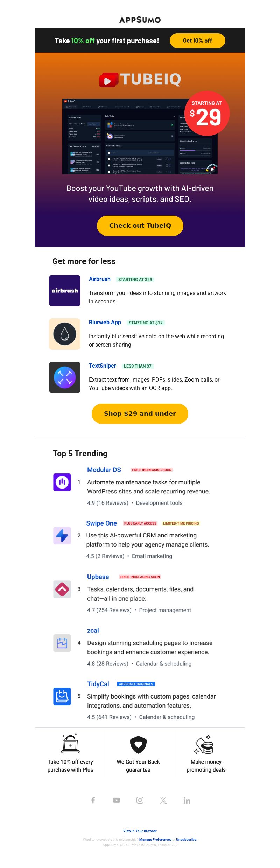
Task: Open the TidyCal calendar icon
Action: pyautogui.click(x=62, y=696)
